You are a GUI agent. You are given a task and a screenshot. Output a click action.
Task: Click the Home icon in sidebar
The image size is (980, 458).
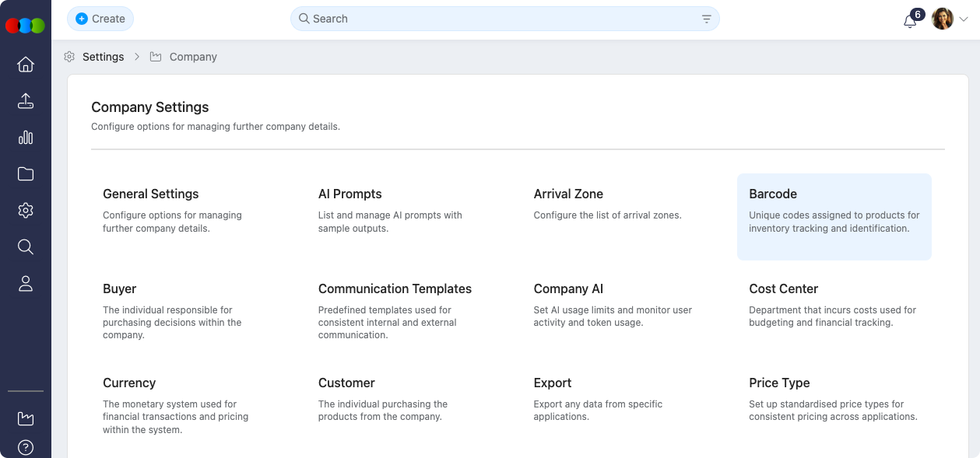click(x=26, y=65)
